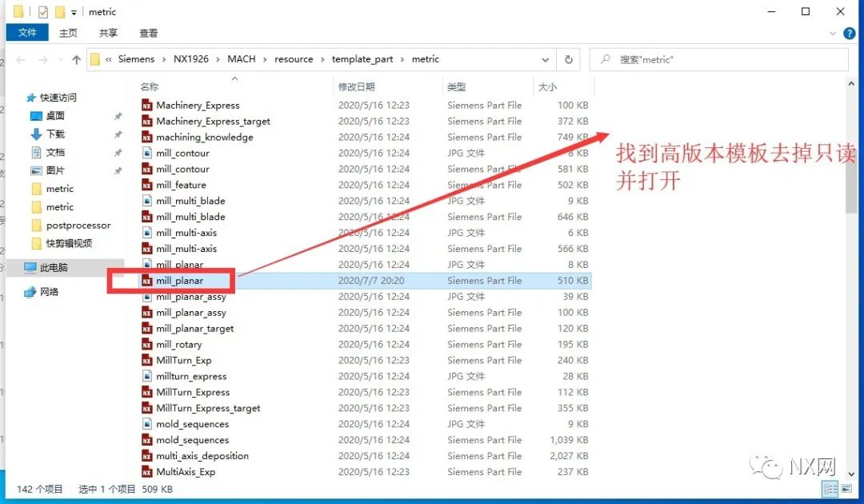The image size is (864, 504).
Task: Click the pin icon next to 图片
Action: pos(118,170)
